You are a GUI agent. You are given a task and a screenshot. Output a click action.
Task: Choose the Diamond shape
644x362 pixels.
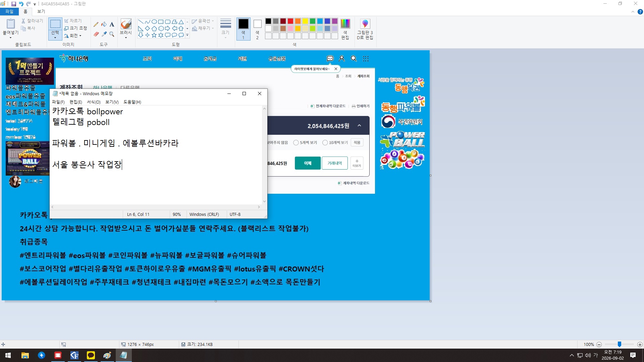148,28
